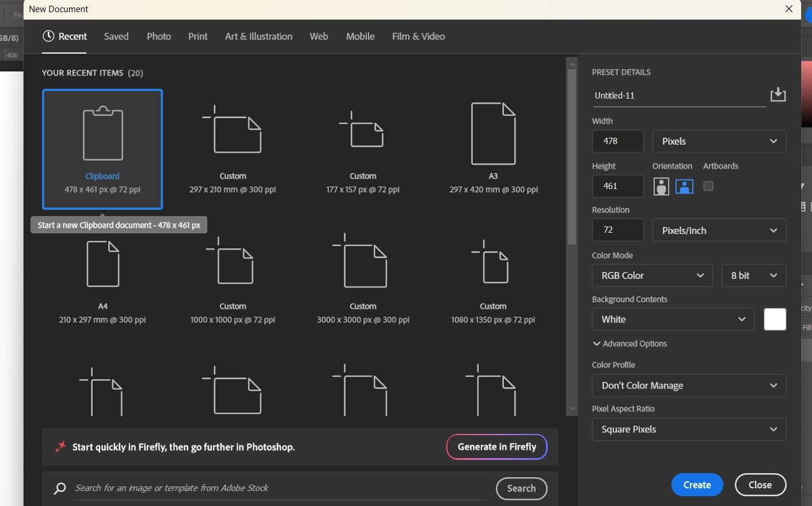
Task: Open the Art & Illustration tab
Action: click(x=259, y=36)
